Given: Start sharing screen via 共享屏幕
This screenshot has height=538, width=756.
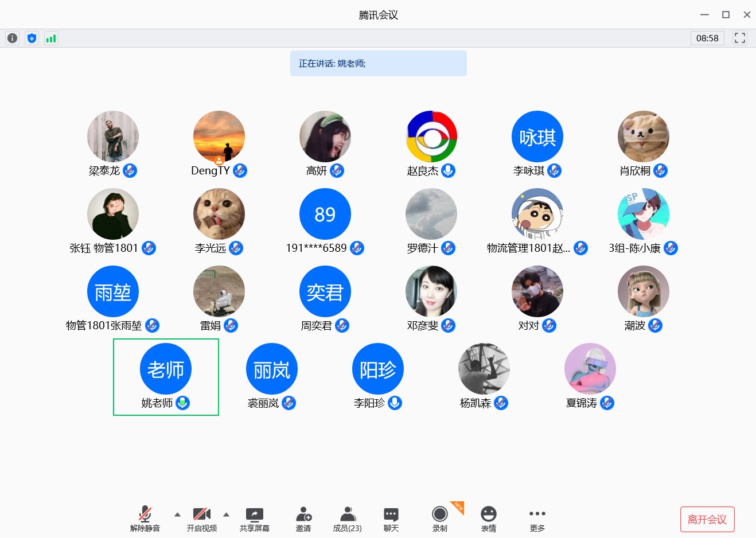Looking at the screenshot, I should coord(255,519).
